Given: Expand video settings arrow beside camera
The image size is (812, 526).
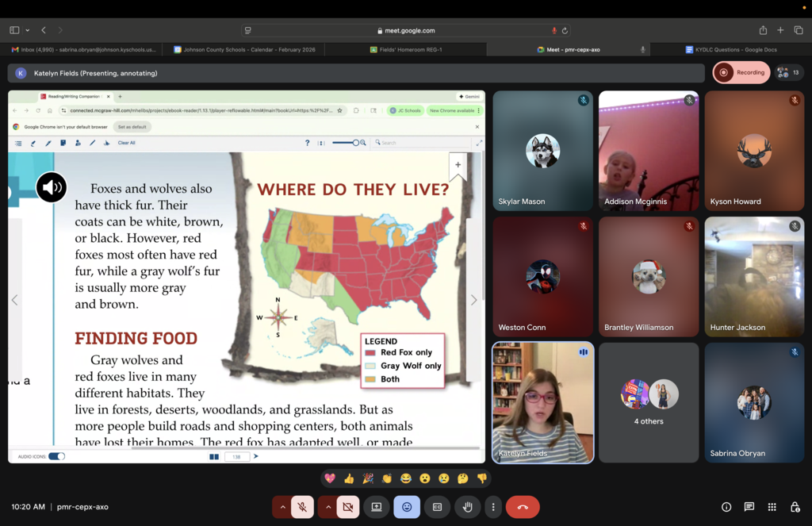Looking at the screenshot, I should coord(327,507).
